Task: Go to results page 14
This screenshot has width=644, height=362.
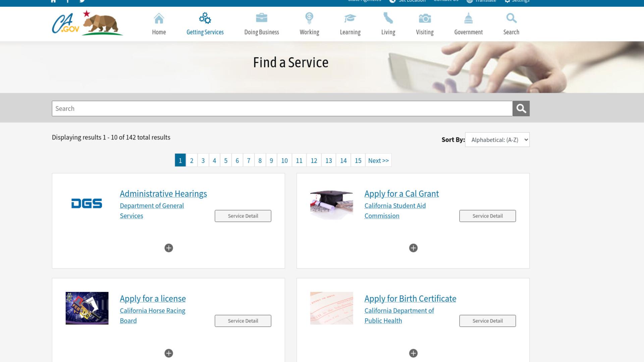Action: click(343, 161)
